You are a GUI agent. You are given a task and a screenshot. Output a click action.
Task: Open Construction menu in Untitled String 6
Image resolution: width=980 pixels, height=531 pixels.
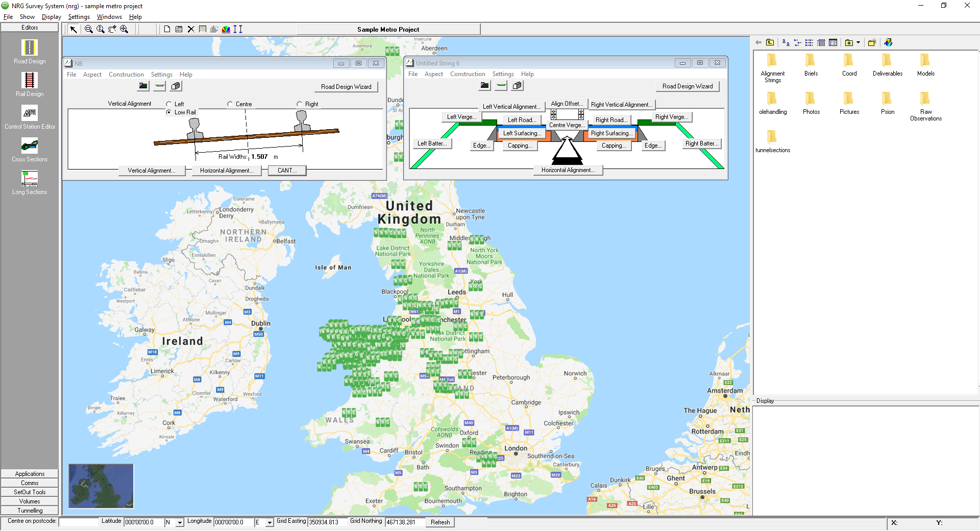468,74
